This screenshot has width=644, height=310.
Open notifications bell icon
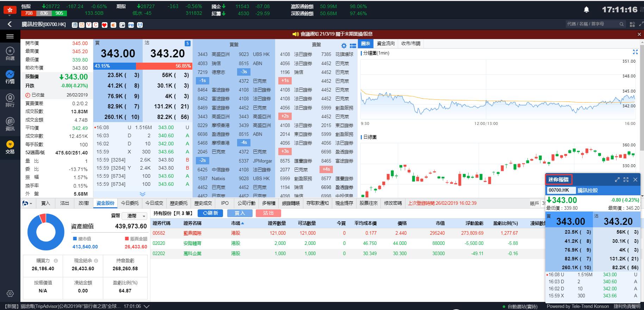(587, 10)
